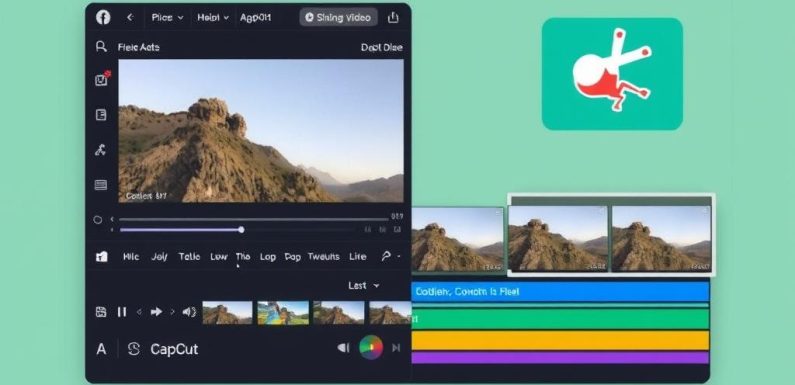Click the share export icon
This screenshot has height=385, width=795.
tap(393, 18)
